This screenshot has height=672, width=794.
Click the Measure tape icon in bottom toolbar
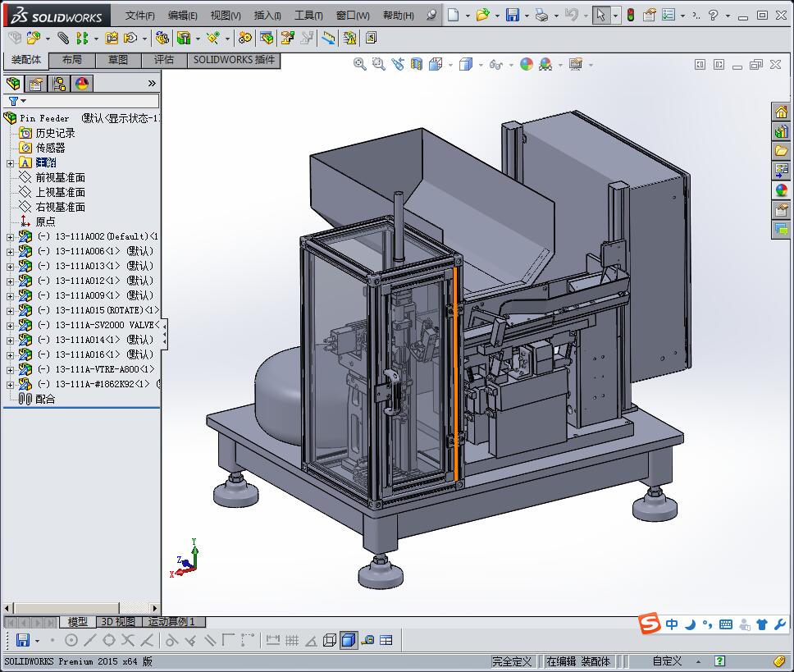pos(367,640)
